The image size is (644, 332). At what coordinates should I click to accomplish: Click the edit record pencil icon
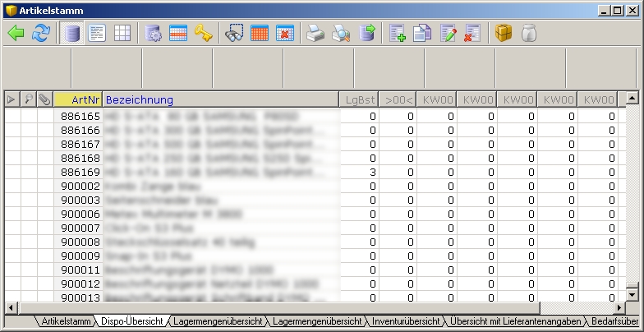448,33
